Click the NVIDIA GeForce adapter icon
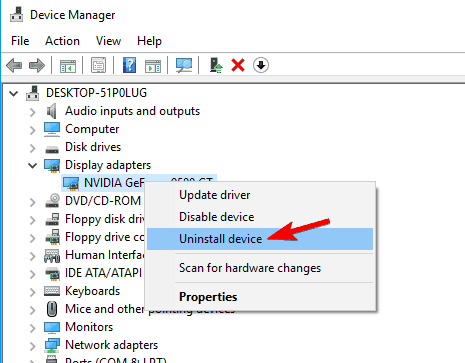This screenshot has height=363, width=465. tap(71, 183)
